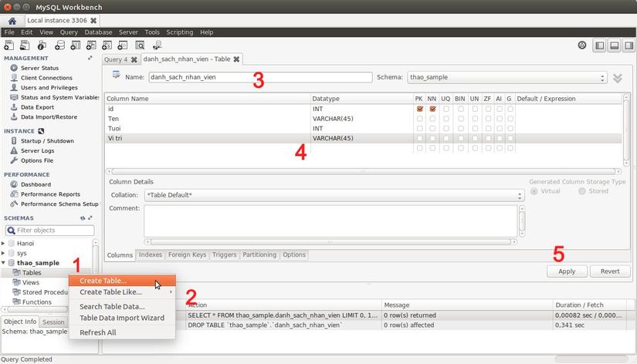
Task: Open Users and Privileges
Action: click(49, 88)
